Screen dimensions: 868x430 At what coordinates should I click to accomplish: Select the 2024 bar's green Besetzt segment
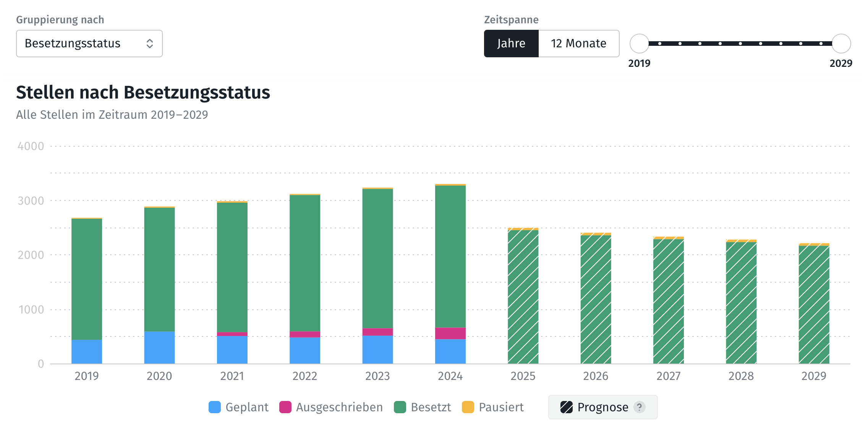click(x=450, y=256)
